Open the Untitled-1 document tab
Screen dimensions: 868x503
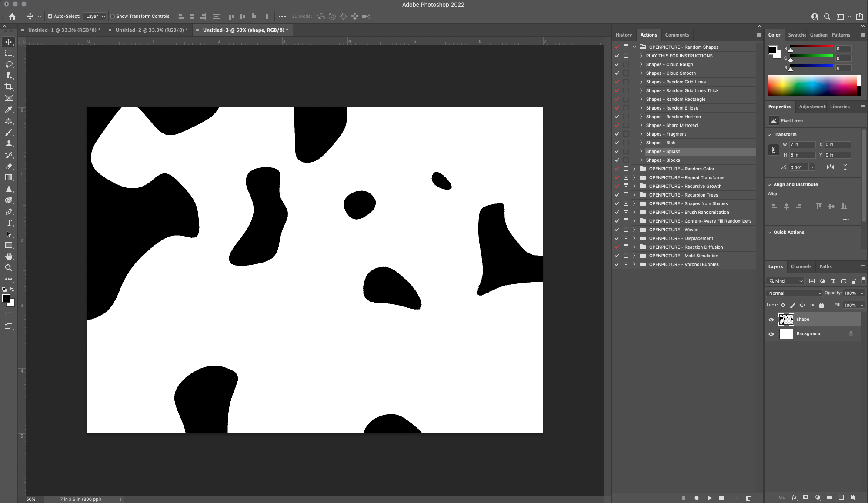[x=64, y=30]
